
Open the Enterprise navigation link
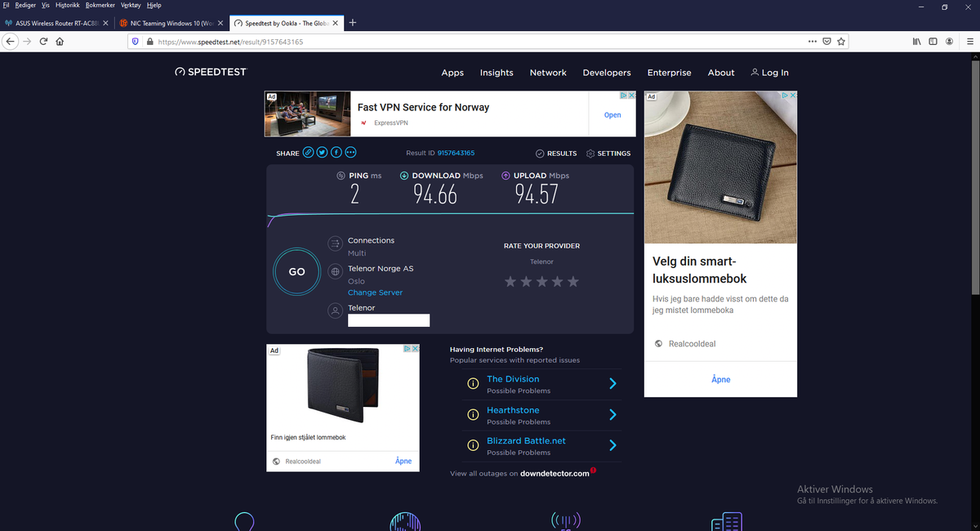pos(670,73)
